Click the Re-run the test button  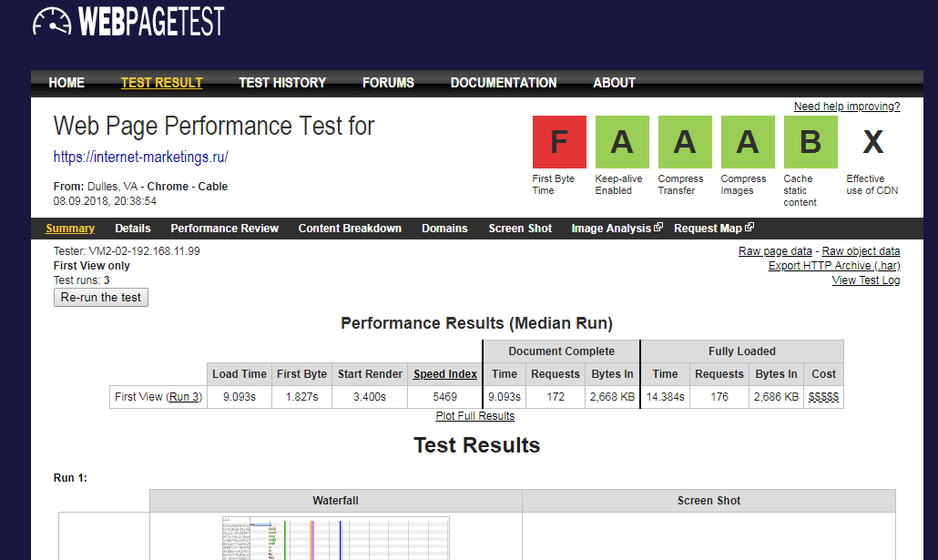(x=101, y=298)
